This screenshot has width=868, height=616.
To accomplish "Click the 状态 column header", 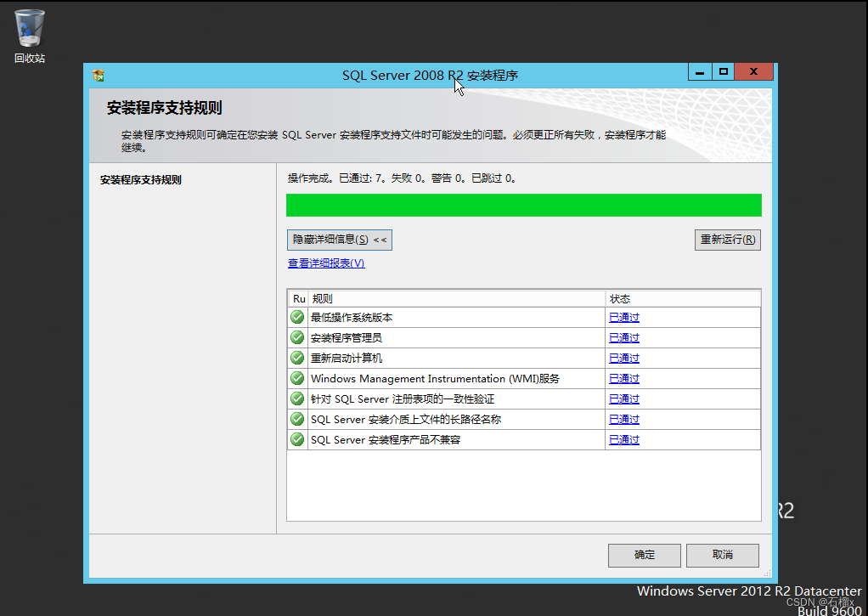I will pos(683,299).
